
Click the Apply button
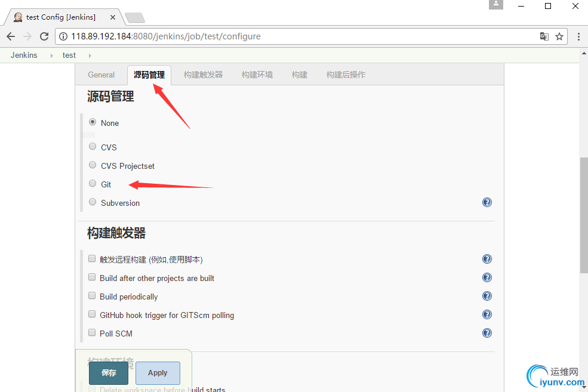point(158,373)
